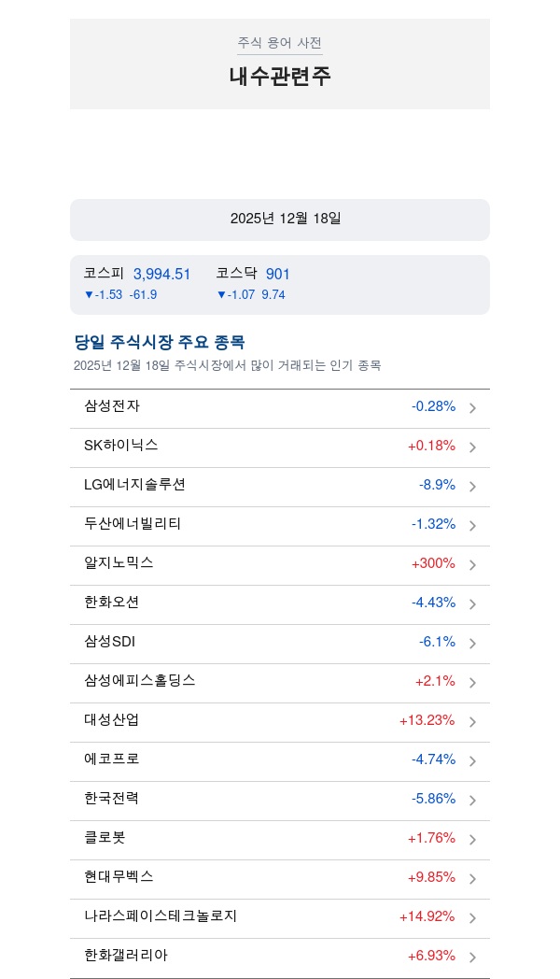
Task: Click the chevron arrow beside 삼성전자
Action: [472, 408]
